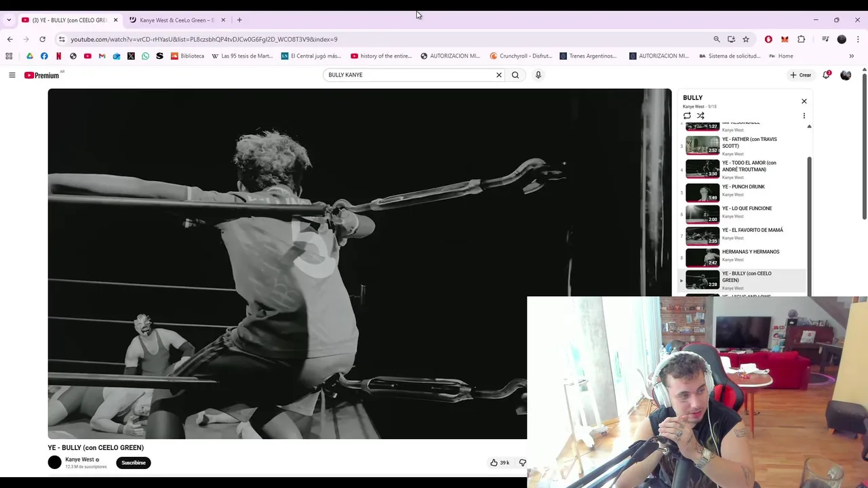The height and width of the screenshot is (488, 868).
Task: Open the Chrome profile avatar
Action: pos(842,39)
